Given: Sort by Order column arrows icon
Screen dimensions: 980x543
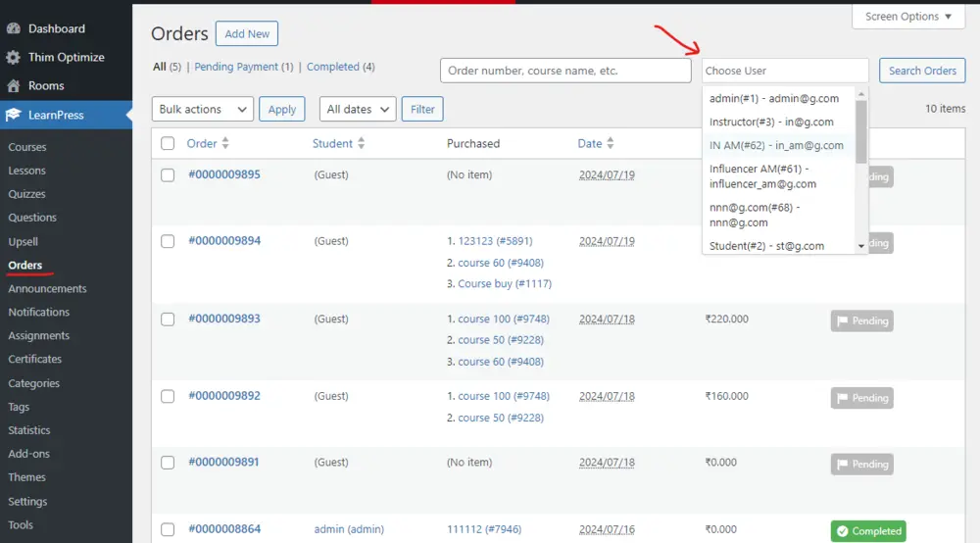Looking at the screenshot, I should click(225, 143).
